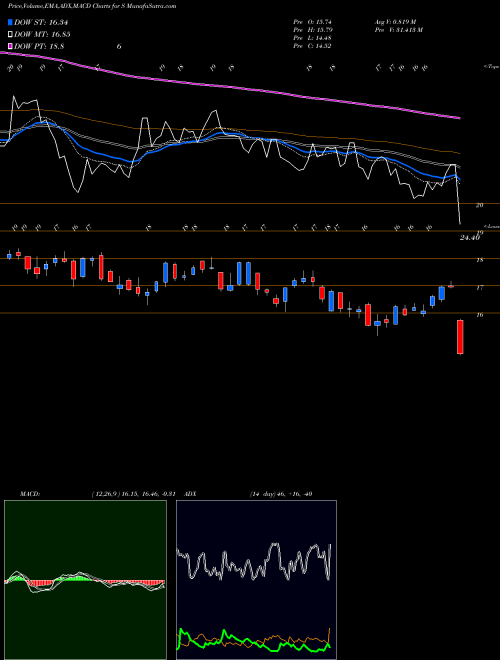500x660 pixels.
Task: Click the '<Tops' label at right edge
Action: tap(491, 67)
